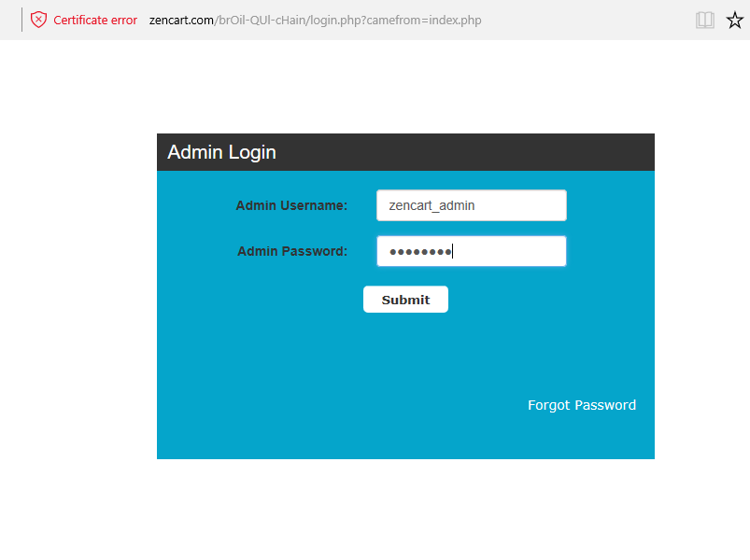Screen dimensions: 750x560
Task: Click the "Admin Password:" label
Action: [x=291, y=251]
